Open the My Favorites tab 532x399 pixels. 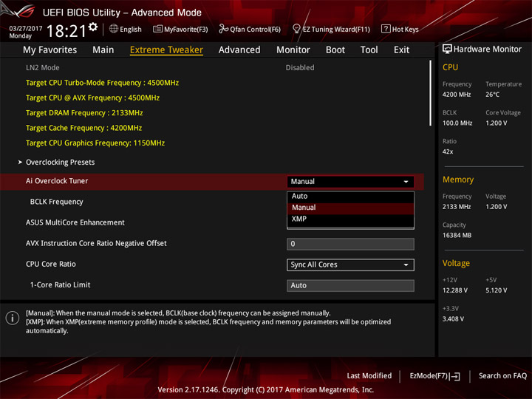tap(50, 50)
